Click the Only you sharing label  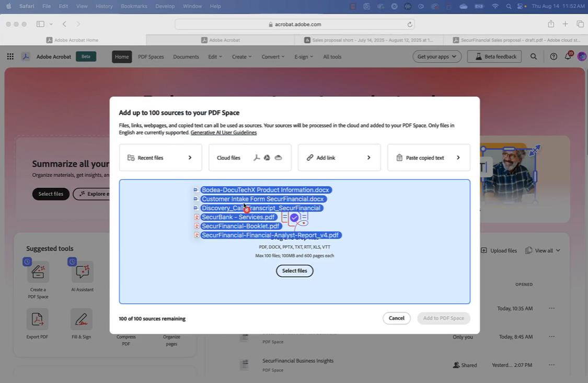pyautogui.click(x=463, y=337)
